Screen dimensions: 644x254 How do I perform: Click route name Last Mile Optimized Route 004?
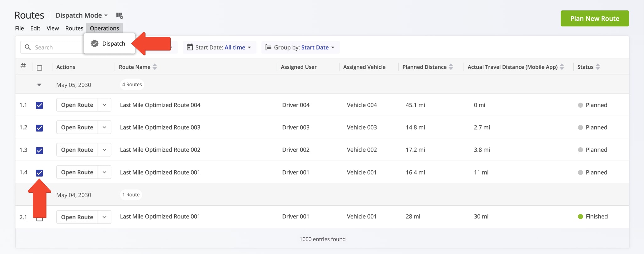click(160, 105)
